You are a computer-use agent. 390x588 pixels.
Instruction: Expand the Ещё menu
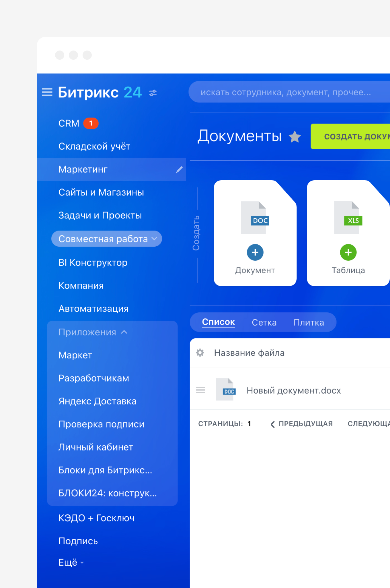71,562
